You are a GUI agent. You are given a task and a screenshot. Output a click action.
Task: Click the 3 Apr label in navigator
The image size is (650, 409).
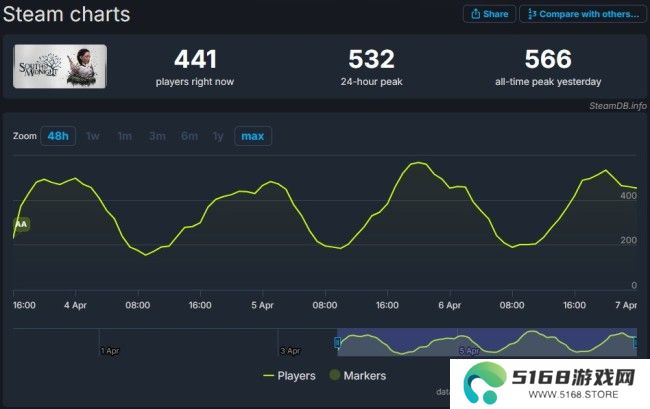290,351
